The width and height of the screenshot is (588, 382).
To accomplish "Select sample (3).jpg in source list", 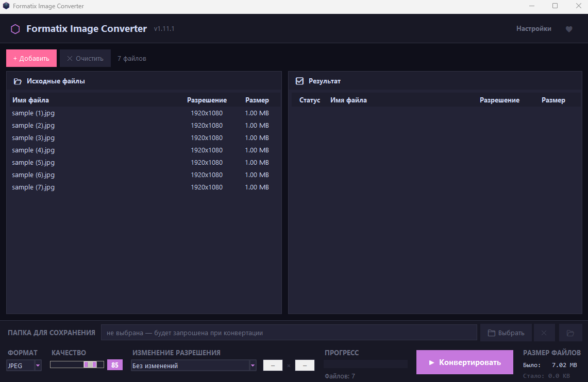I will (144, 137).
